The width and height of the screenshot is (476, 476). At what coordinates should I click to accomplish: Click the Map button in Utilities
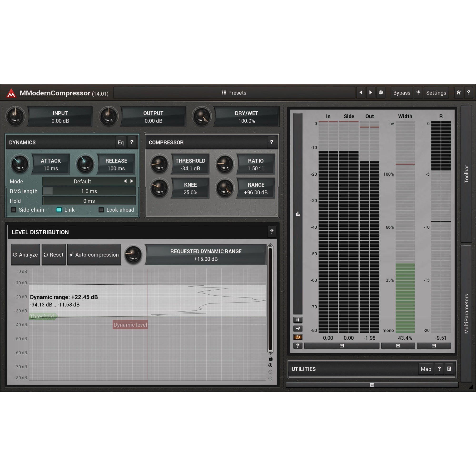(426, 369)
